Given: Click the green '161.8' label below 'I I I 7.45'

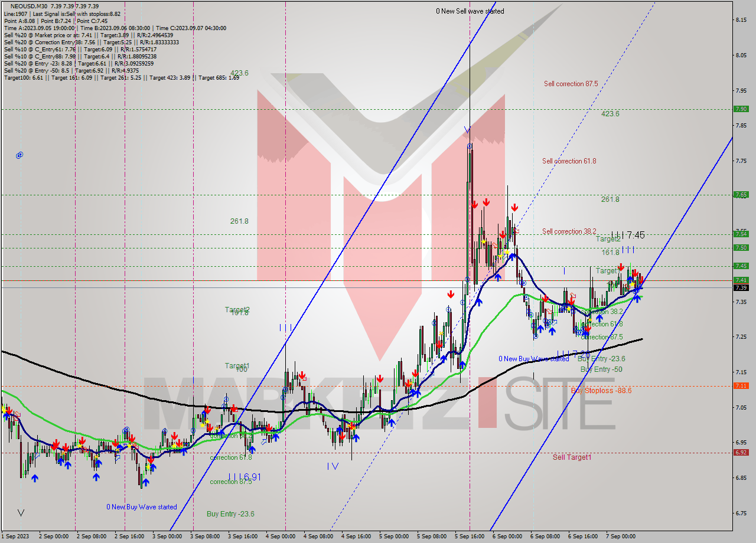Looking at the screenshot, I should point(610,252).
